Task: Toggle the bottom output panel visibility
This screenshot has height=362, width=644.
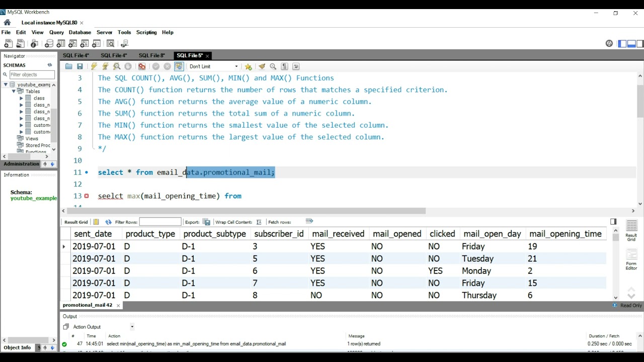Action: [631, 44]
